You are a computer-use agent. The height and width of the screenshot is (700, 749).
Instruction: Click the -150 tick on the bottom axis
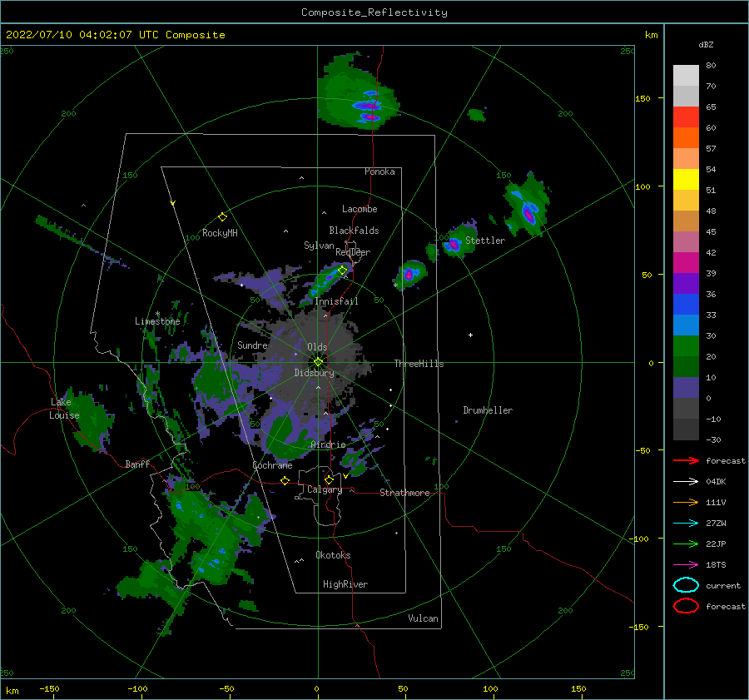click(x=50, y=688)
